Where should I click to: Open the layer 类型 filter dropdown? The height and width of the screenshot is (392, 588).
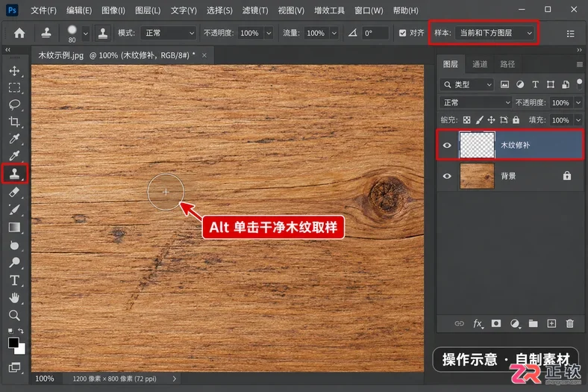click(467, 84)
